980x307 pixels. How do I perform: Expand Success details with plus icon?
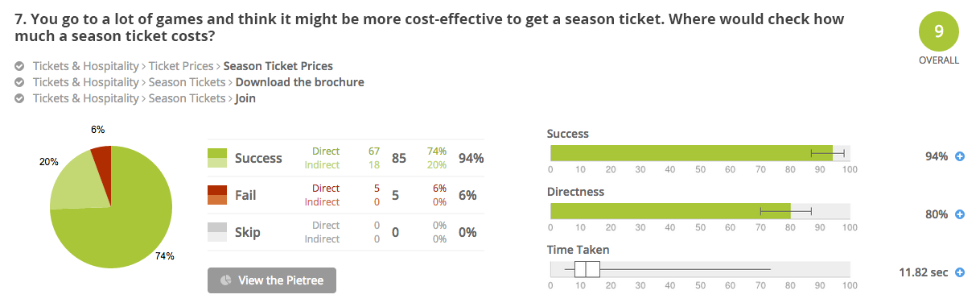[959, 156]
